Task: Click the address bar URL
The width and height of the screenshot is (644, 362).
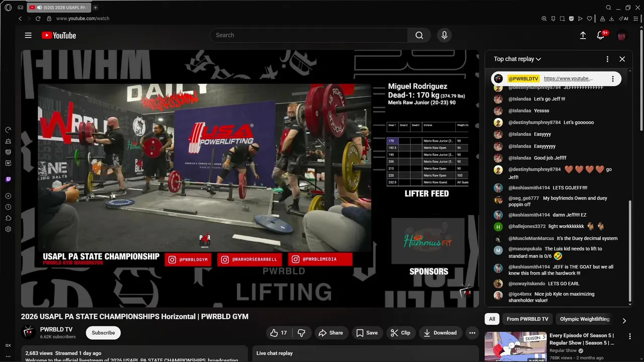Action: coord(83,19)
